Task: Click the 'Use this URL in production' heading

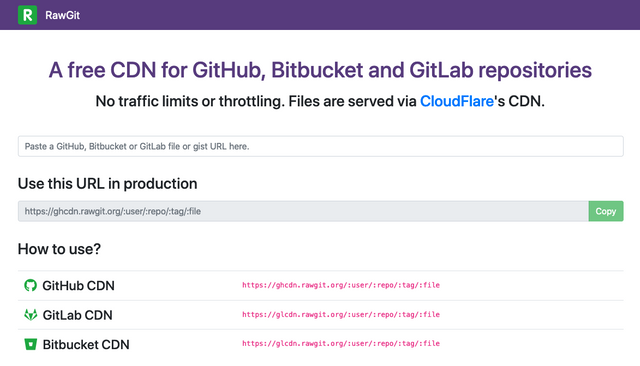Action: point(107,184)
